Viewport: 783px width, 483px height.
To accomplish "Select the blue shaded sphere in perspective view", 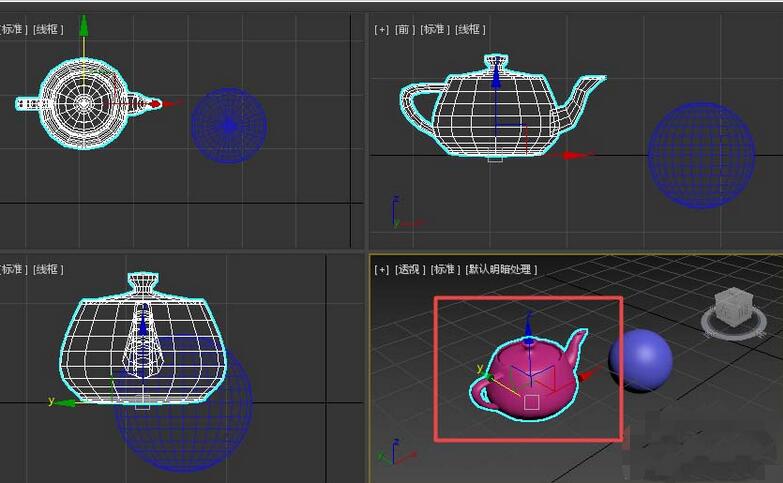I will tap(641, 360).
